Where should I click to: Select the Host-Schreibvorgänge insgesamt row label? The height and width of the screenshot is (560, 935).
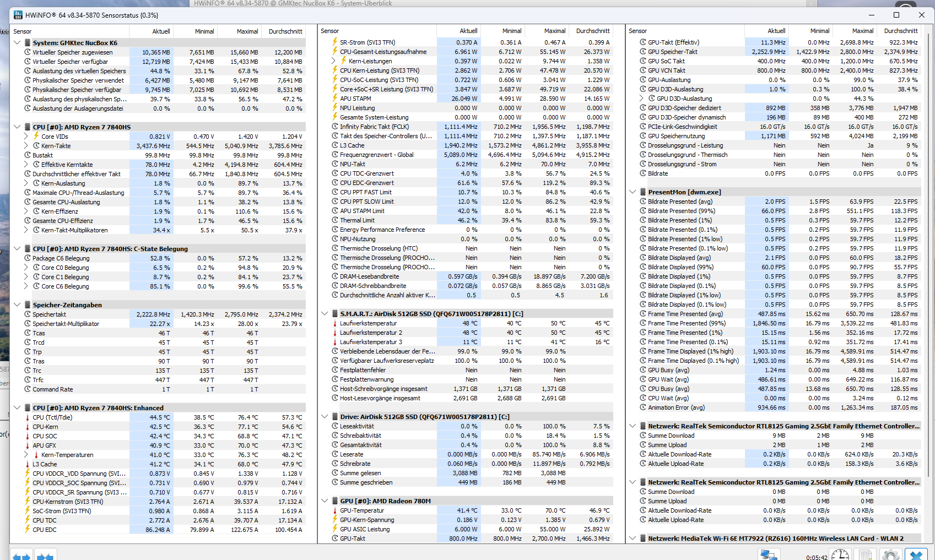383,389
